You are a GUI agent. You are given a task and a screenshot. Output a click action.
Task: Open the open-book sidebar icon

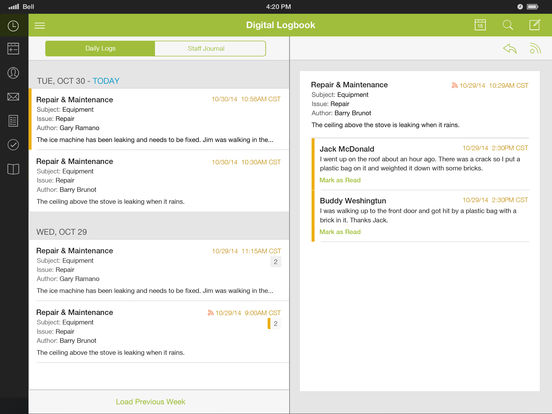point(13,169)
